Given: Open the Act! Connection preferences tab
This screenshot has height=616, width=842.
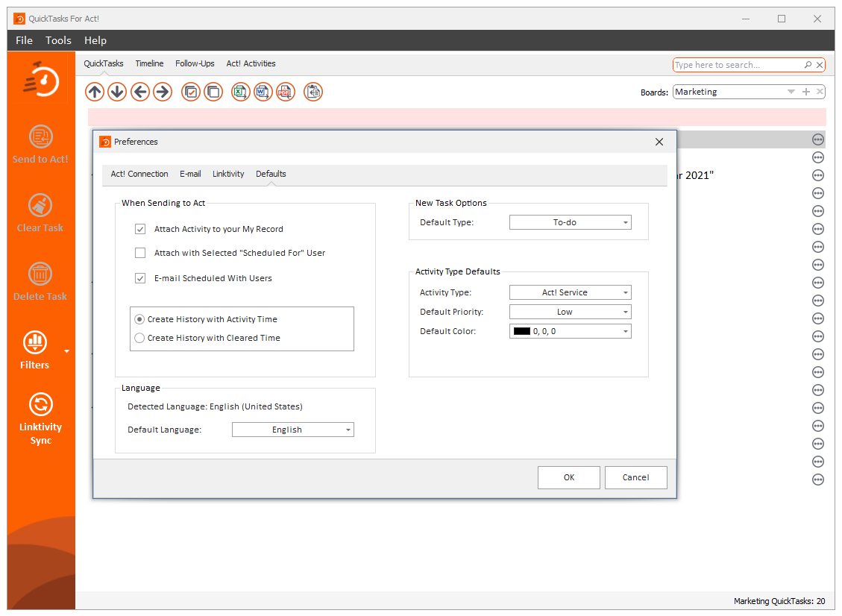Looking at the screenshot, I should (139, 174).
